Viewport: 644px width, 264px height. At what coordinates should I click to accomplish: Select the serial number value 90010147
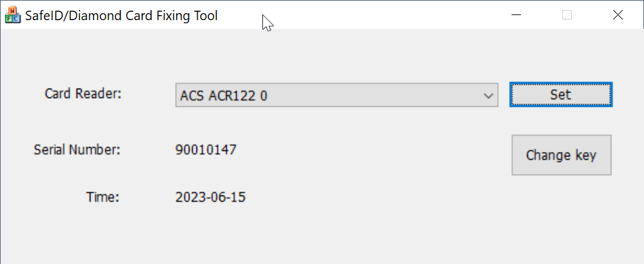click(206, 150)
